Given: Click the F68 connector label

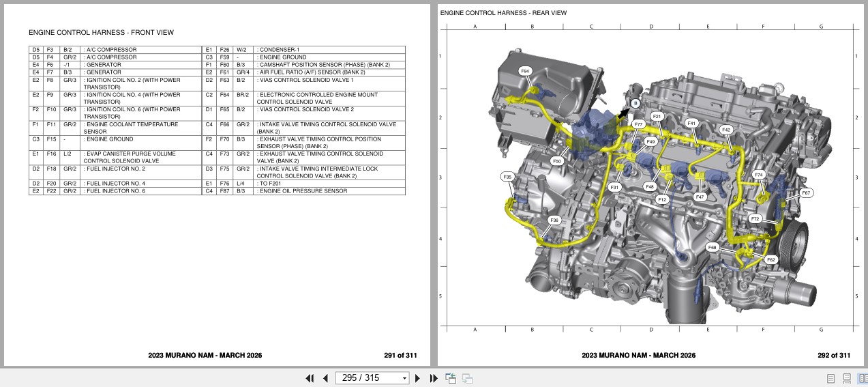Looking at the screenshot, I should click(x=713, y=247).
